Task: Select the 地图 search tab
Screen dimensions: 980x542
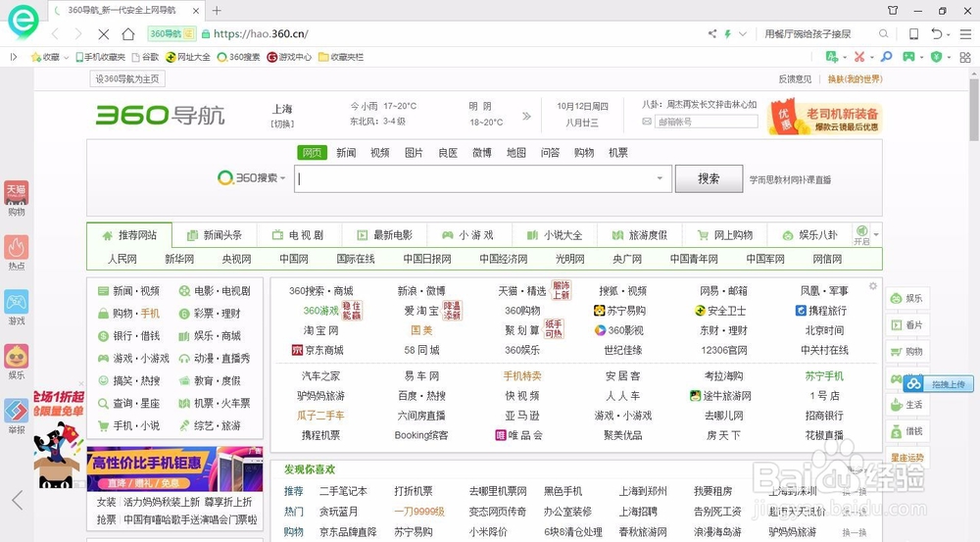Action: click(516, 153)
